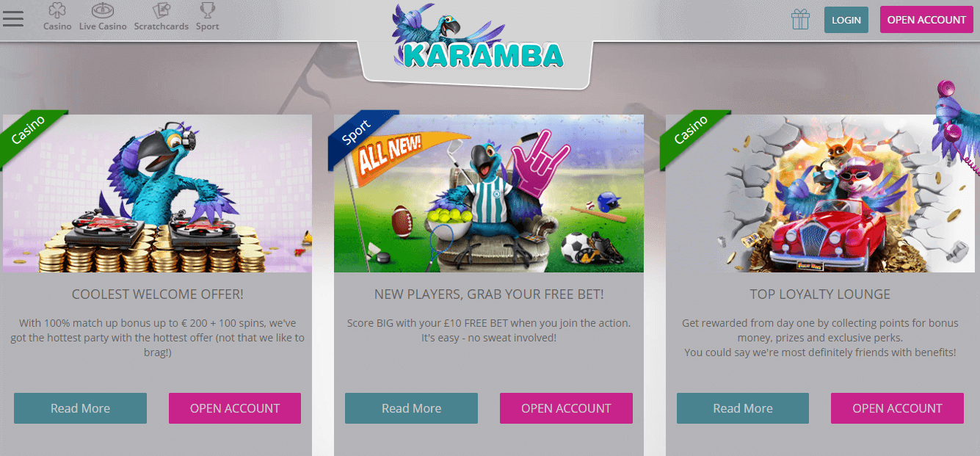Read More about the free bet

(x=411, y=408)
